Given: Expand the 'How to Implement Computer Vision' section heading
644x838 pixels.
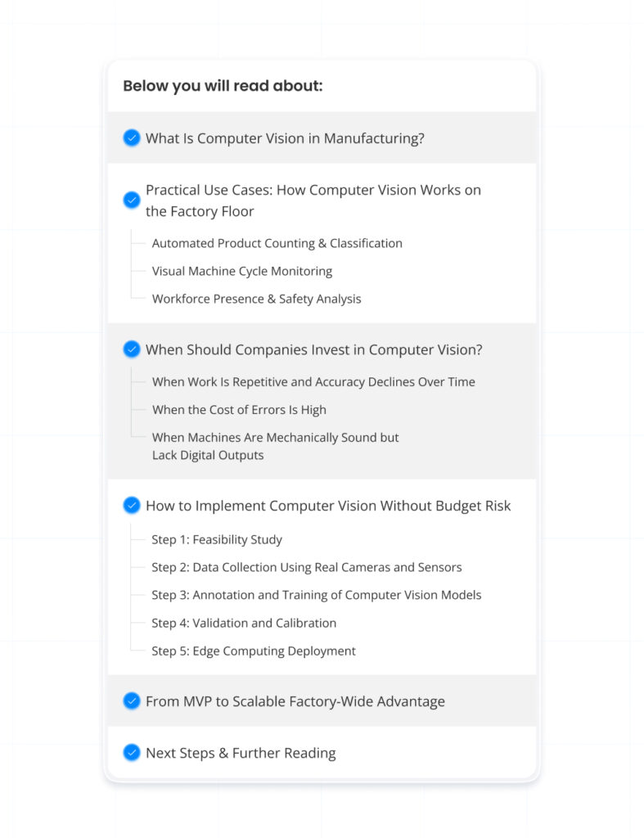Looking at the screenshot, I should 327,505.
